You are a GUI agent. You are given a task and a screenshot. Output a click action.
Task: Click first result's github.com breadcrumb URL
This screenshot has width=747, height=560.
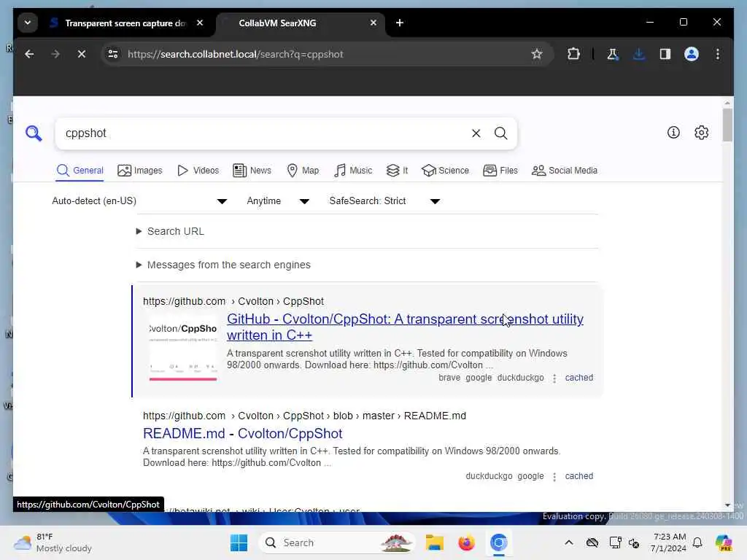point(184,301)
